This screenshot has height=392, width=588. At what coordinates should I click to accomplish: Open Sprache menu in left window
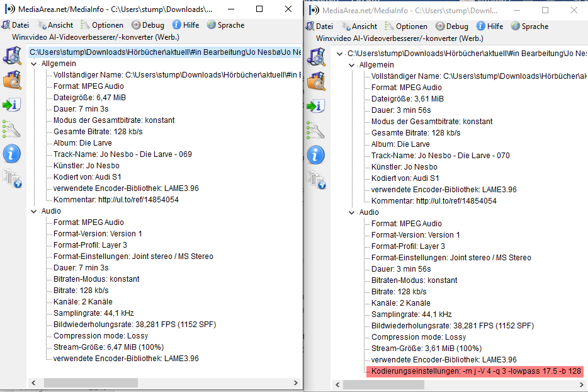coord(226,25)
